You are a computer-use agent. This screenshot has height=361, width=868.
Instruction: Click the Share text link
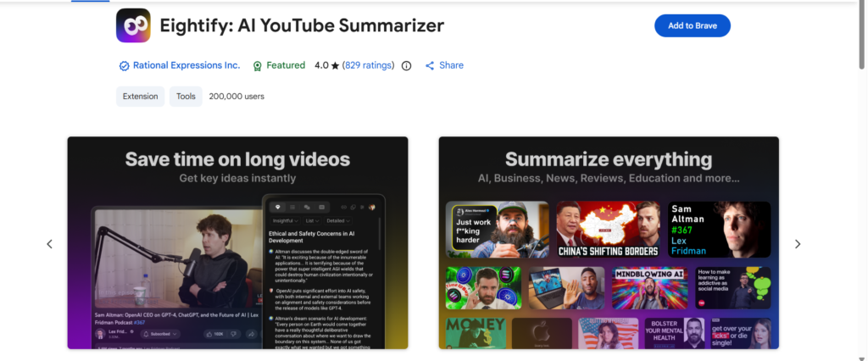tap(451, 65)
